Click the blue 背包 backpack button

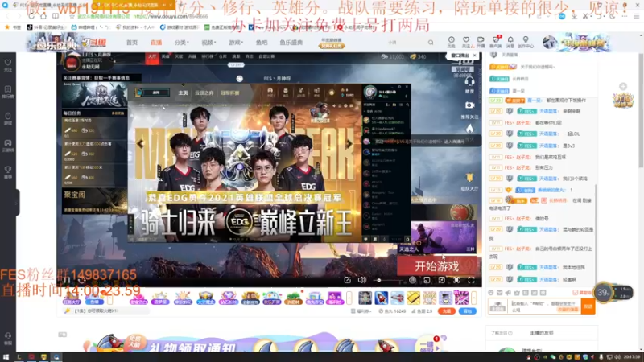tap(468, 311)
